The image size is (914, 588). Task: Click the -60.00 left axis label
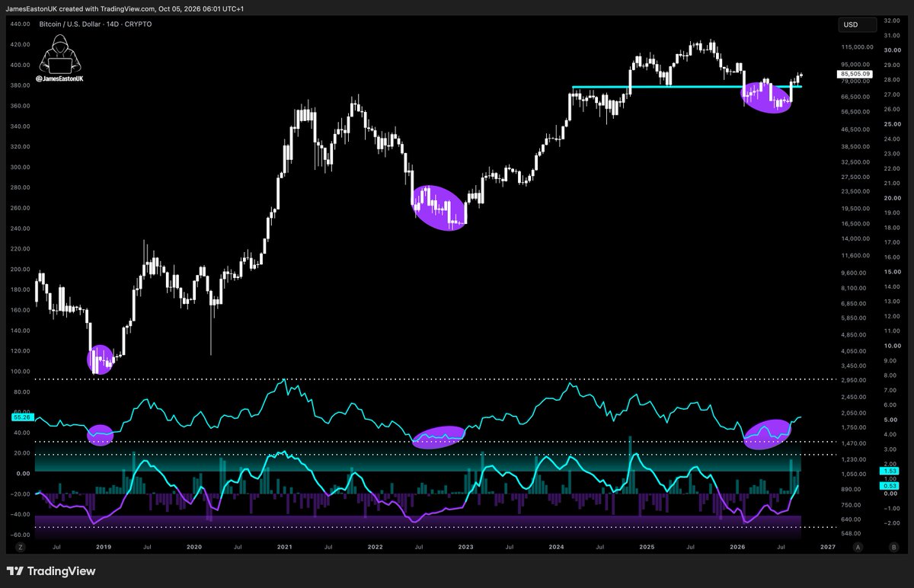(x=19, y=534)
